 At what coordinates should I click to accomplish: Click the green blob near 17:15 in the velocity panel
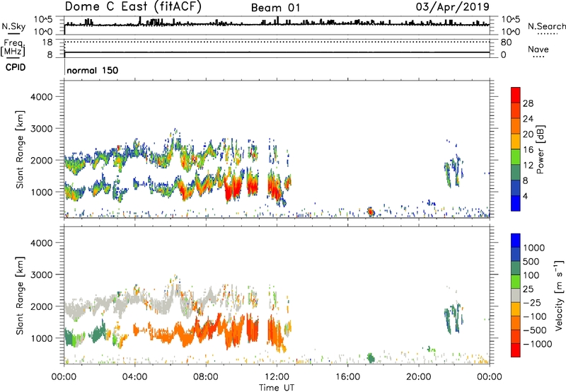371,358
